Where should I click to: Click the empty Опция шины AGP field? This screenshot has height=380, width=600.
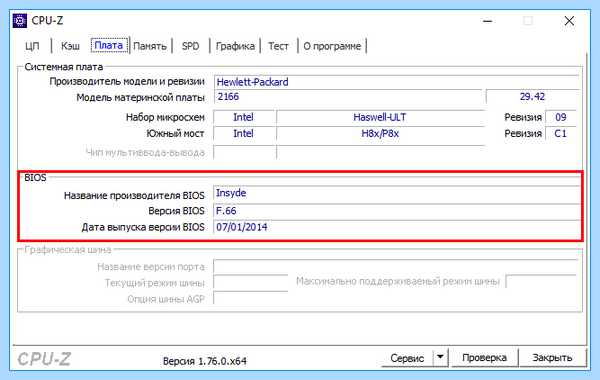click(x=251, y=298)
